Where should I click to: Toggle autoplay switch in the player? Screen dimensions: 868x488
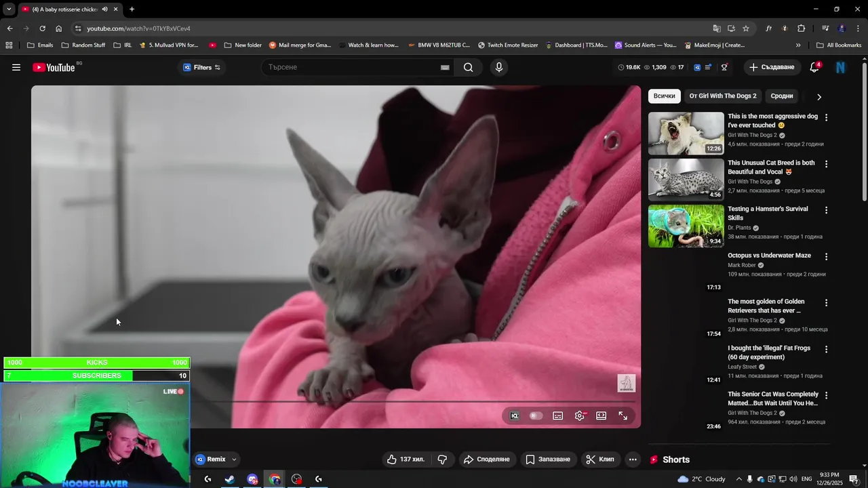[x=536, y=416]
